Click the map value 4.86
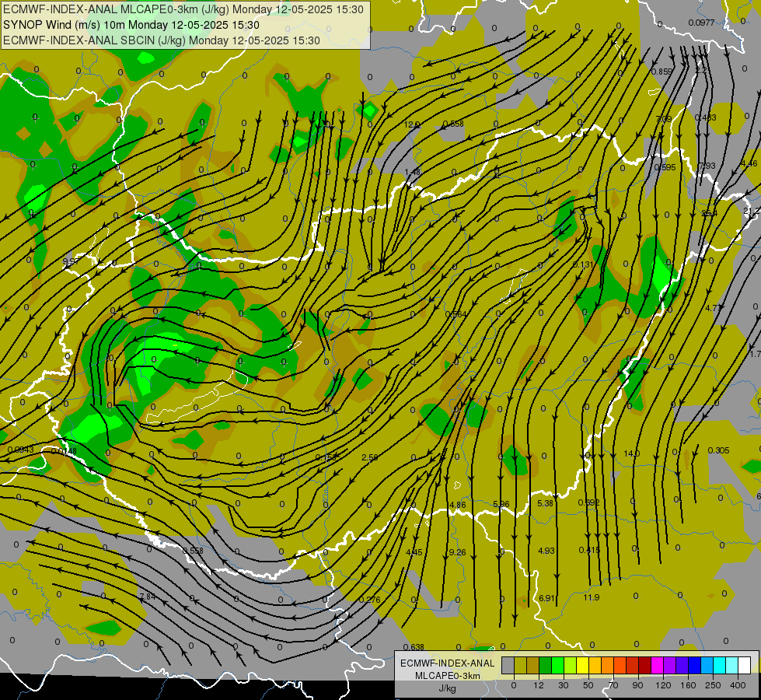761x700 pixels. pyautogui.click(x=458, y=506)
